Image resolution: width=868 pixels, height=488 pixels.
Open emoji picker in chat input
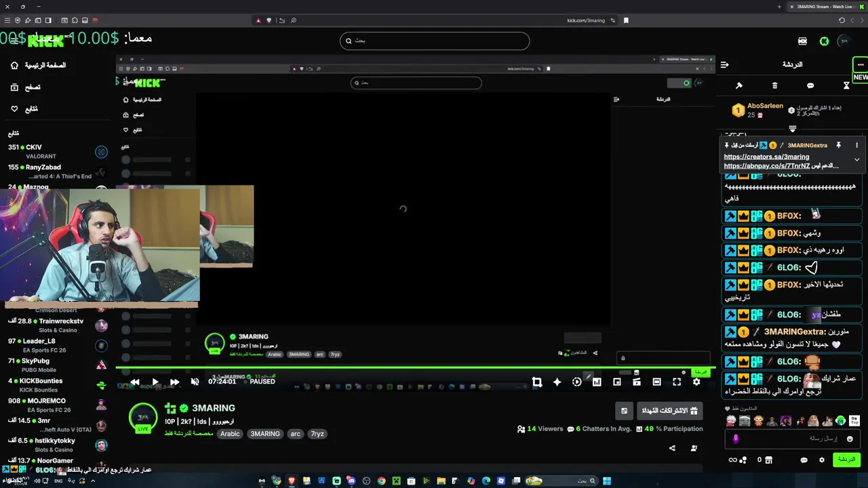coord(850,439)
